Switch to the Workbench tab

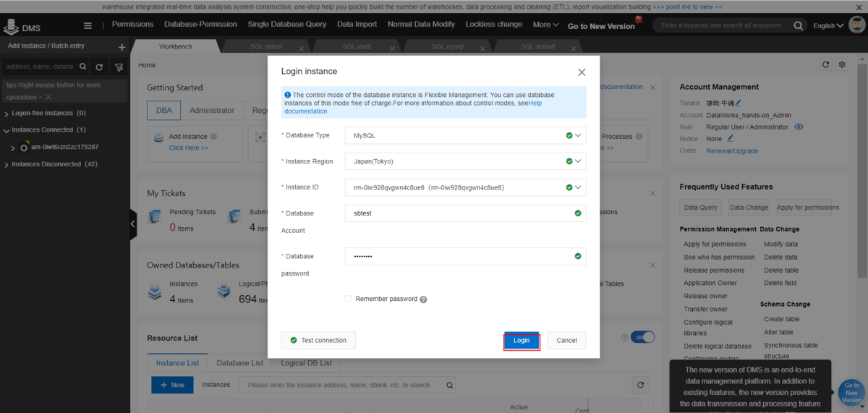click(x=176, y=46)
